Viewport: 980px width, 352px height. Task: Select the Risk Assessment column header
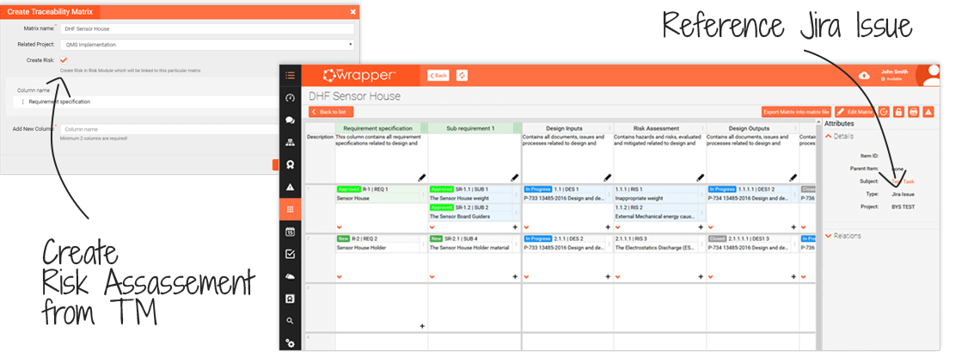coord(660,128)
